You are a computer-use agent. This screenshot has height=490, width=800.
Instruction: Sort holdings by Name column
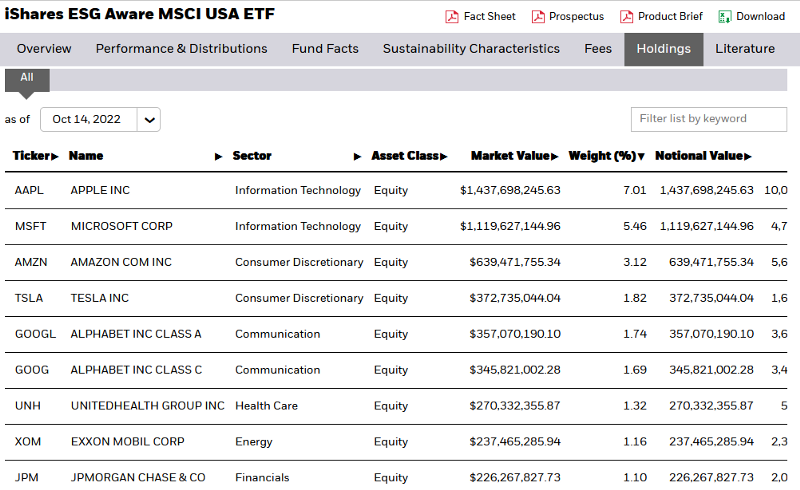145,156
